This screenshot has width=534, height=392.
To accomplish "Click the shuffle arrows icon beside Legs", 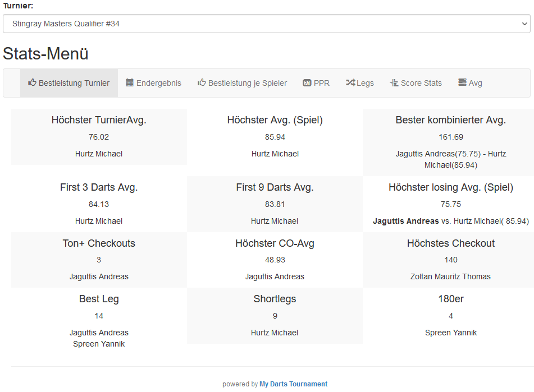I will (x=350, y=83).
